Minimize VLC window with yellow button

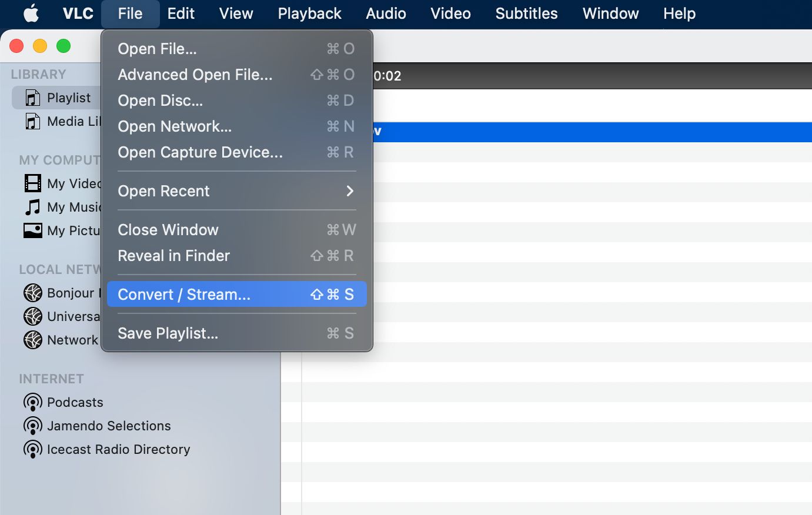[x=40, y=46]
